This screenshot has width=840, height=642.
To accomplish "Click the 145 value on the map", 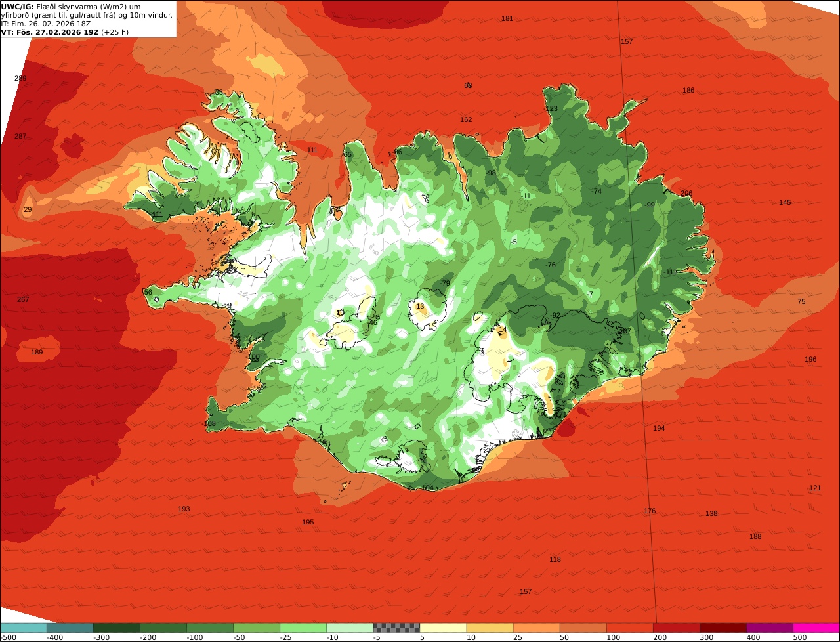I will (785, 202).
